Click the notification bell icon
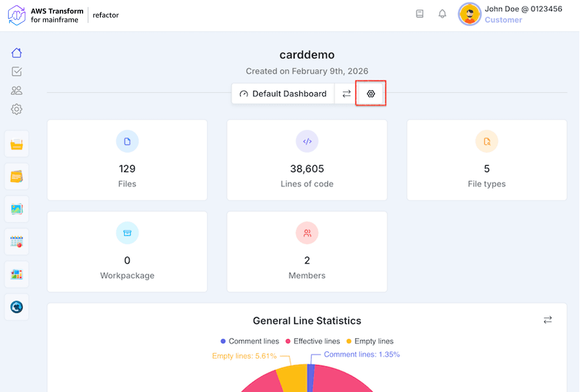 (442, 14)
